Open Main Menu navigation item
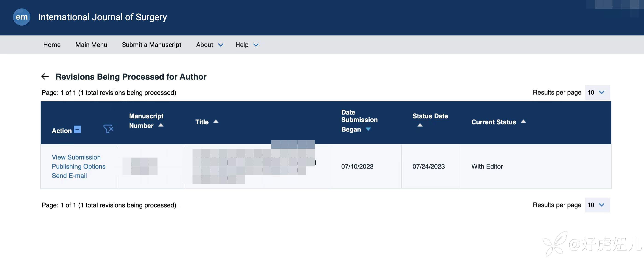644x259 pixels. pyautogui.click(x=91, y=45)
